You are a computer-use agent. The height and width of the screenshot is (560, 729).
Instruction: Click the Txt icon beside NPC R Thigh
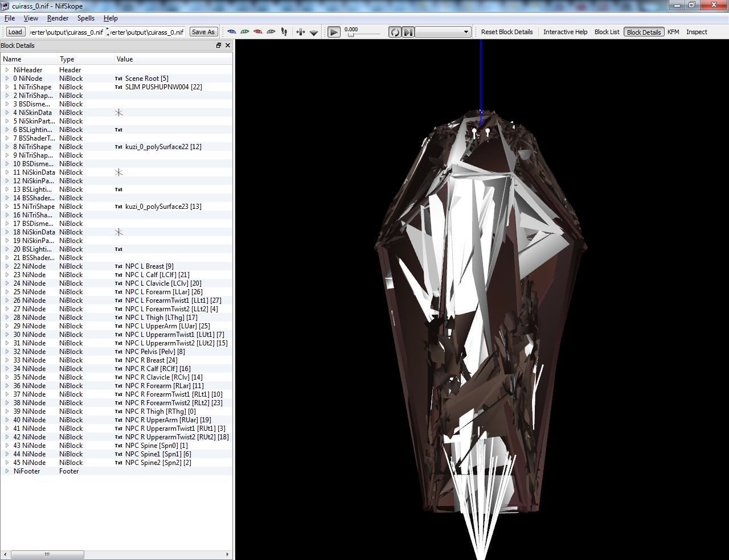pos(118,411)
